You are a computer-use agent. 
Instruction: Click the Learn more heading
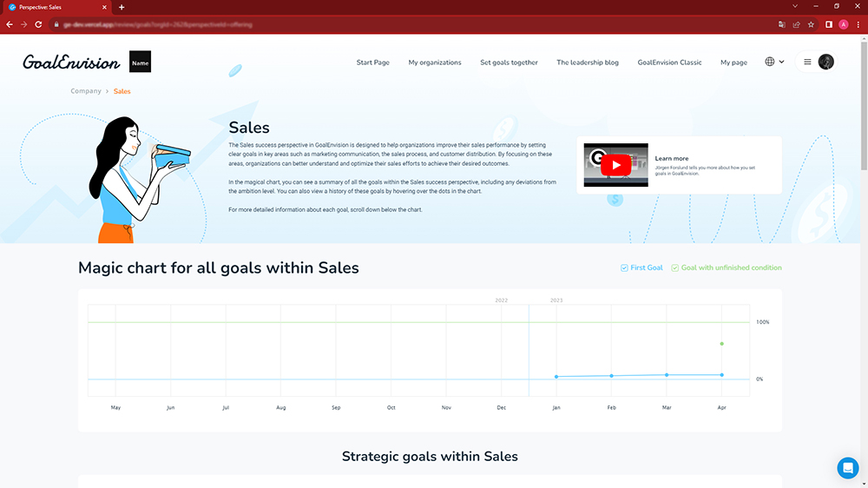[x=672, y=158]
